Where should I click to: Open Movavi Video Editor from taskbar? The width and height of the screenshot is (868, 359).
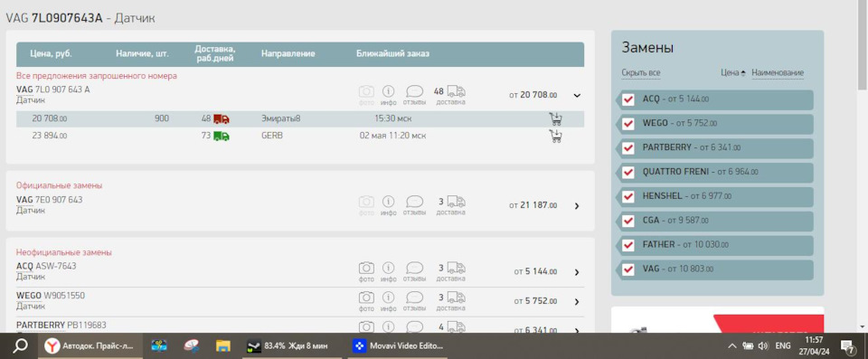[399, 345]
